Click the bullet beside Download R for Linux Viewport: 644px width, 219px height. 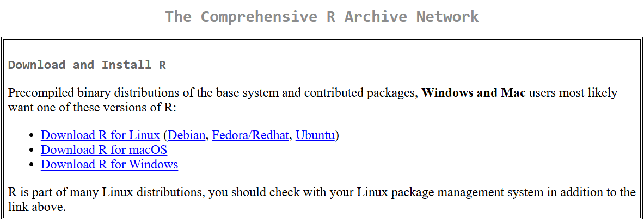[32, 136]
